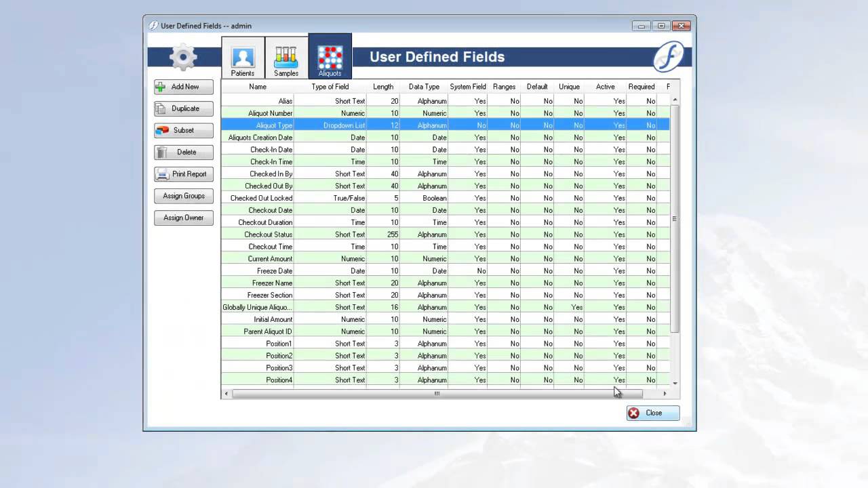Select the Checkout Duration row
The width and height of the screenshot is (868, 488).
(446, 222)
